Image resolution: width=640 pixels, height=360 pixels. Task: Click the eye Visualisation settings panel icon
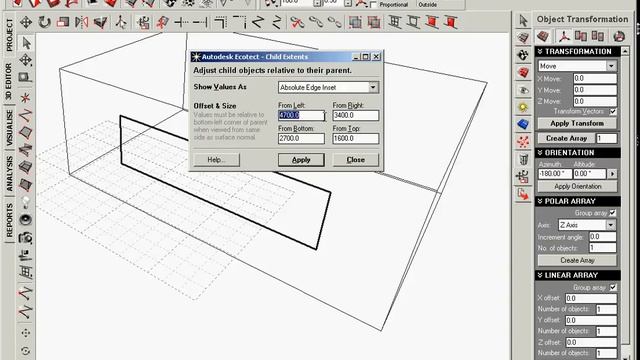pyautogui.click(x=523, y=90)
